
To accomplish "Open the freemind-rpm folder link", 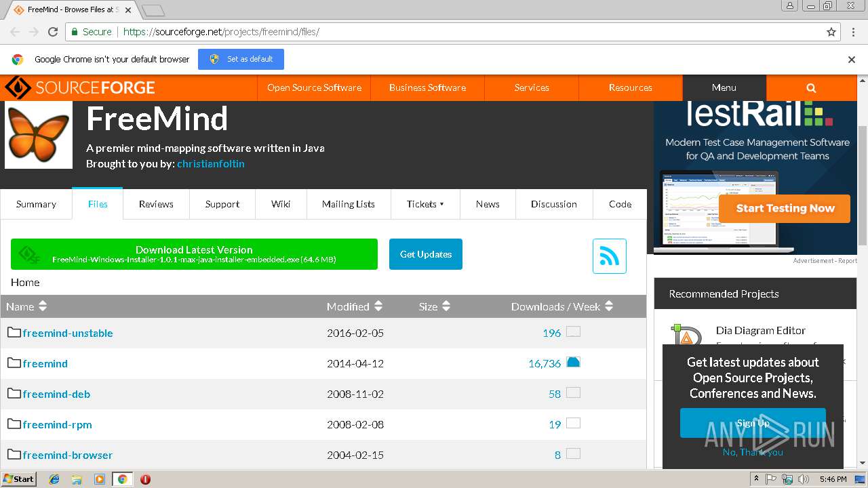I will pos(57,424).
